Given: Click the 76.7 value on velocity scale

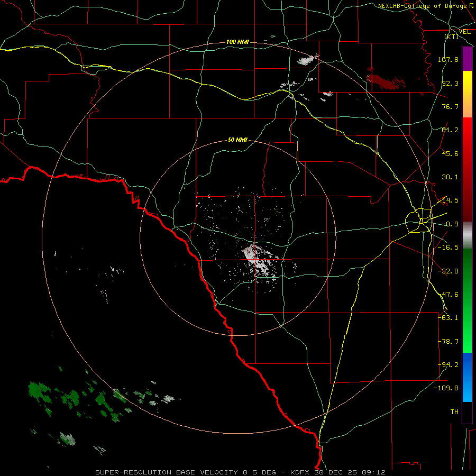Looking at the screenshot, I should (450, 106).
